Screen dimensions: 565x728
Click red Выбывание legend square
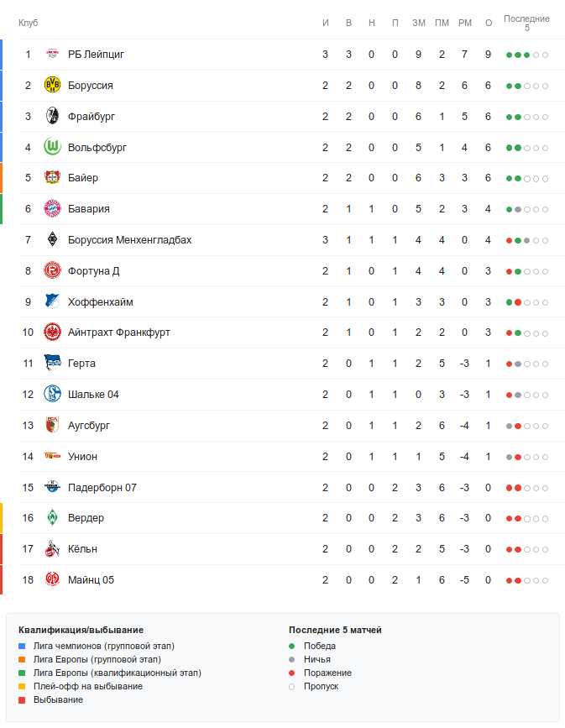tap(23, 700)
